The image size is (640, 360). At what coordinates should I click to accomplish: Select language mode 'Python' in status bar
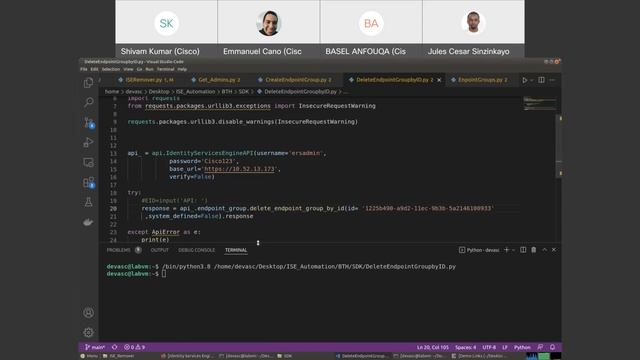tap(522, 347)
